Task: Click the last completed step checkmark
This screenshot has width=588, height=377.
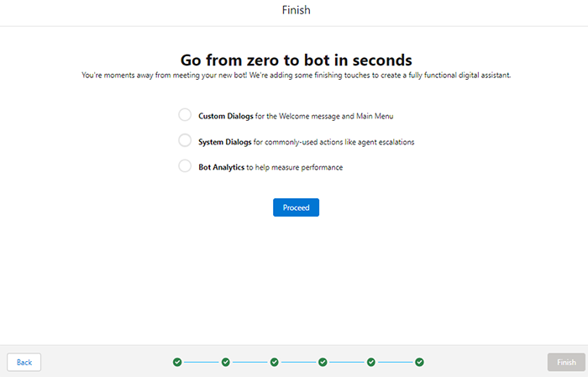Action: (419, 362)
